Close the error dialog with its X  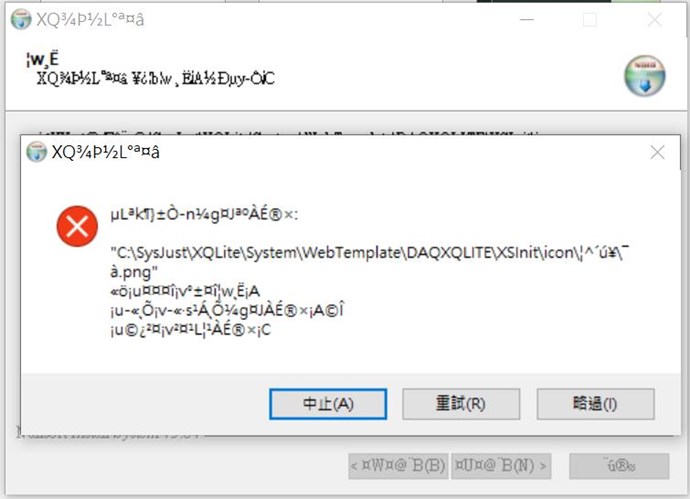coord(657,153)
